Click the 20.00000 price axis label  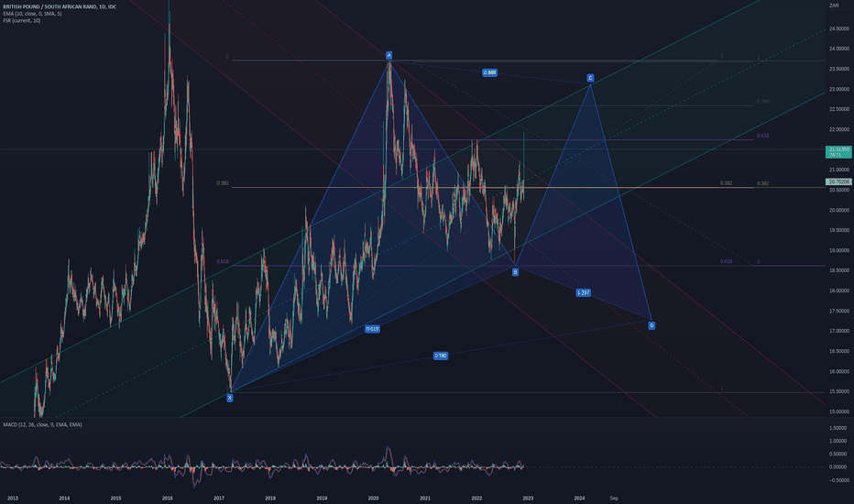point(839,210)
